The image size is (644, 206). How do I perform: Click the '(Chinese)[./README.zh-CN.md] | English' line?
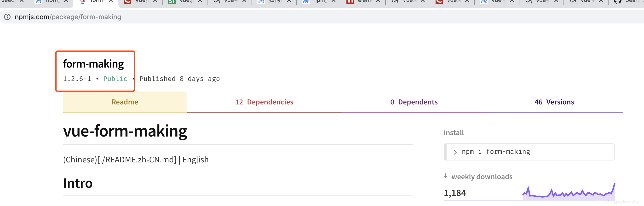point(136,160)
